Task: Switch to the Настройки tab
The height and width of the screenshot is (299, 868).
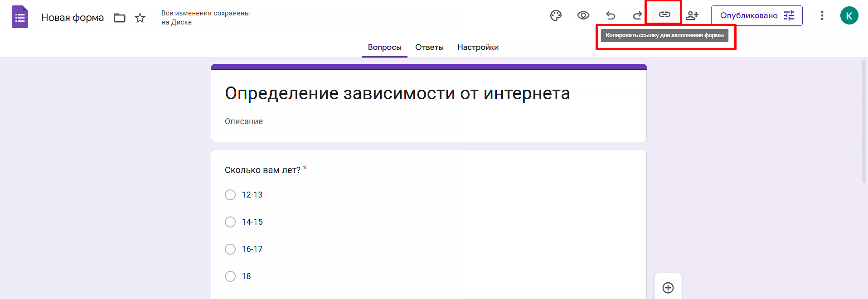Action: point(478,47)
